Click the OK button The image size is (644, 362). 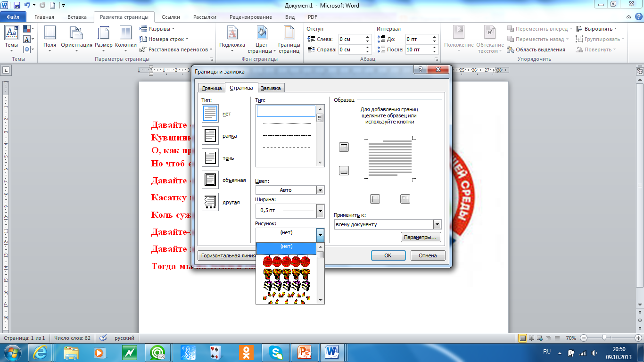click(388, 255)
